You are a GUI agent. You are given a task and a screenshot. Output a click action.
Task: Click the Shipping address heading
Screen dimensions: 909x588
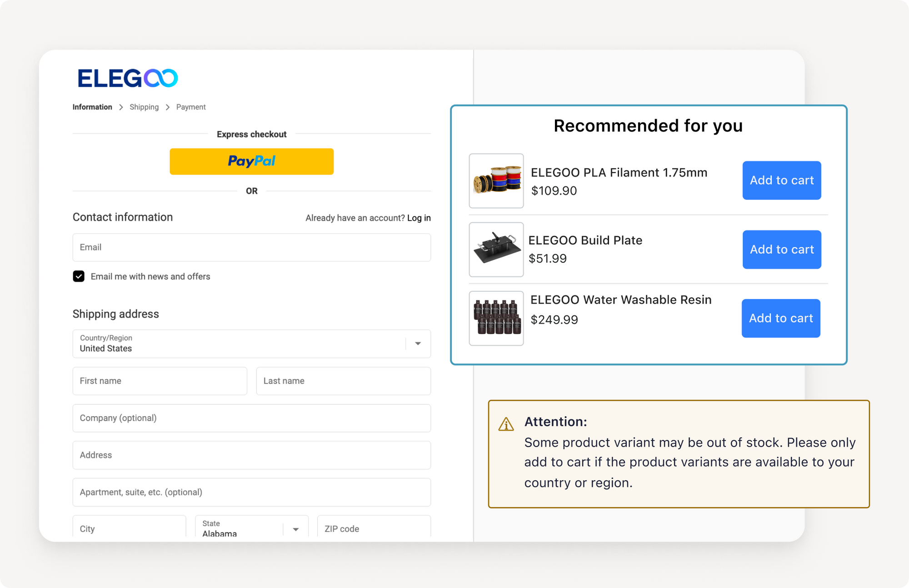116,314
